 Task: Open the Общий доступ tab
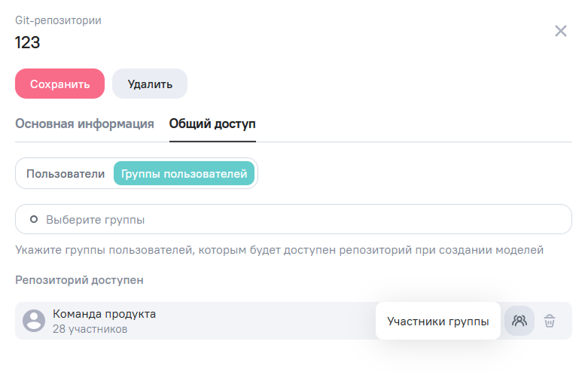pos(212,123)
